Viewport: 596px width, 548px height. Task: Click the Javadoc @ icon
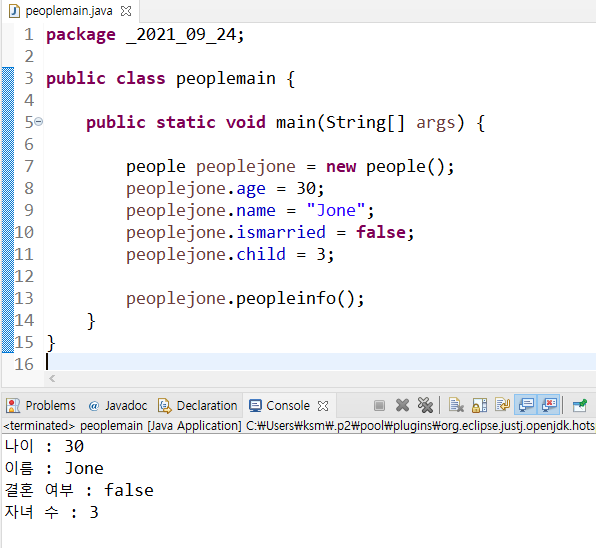point(94,406)
